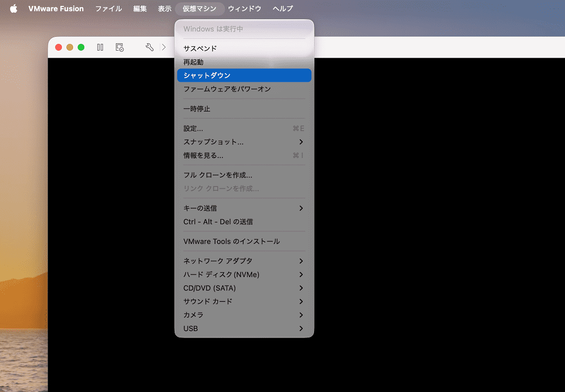Click the forward arrow toolbar icon
The height and width of the screenshot is (392, 565).
[164, 47]
